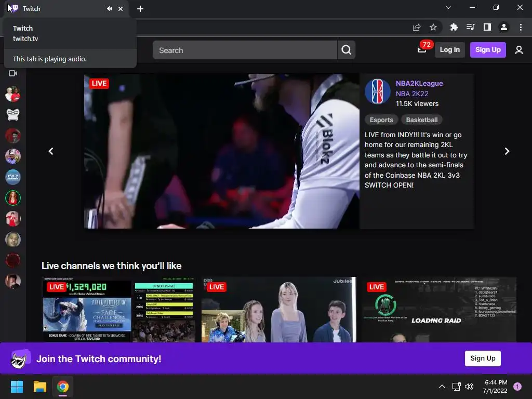The image size is (532, 399).
Task: Open the volume tray icon
Action: pos(469,387)
